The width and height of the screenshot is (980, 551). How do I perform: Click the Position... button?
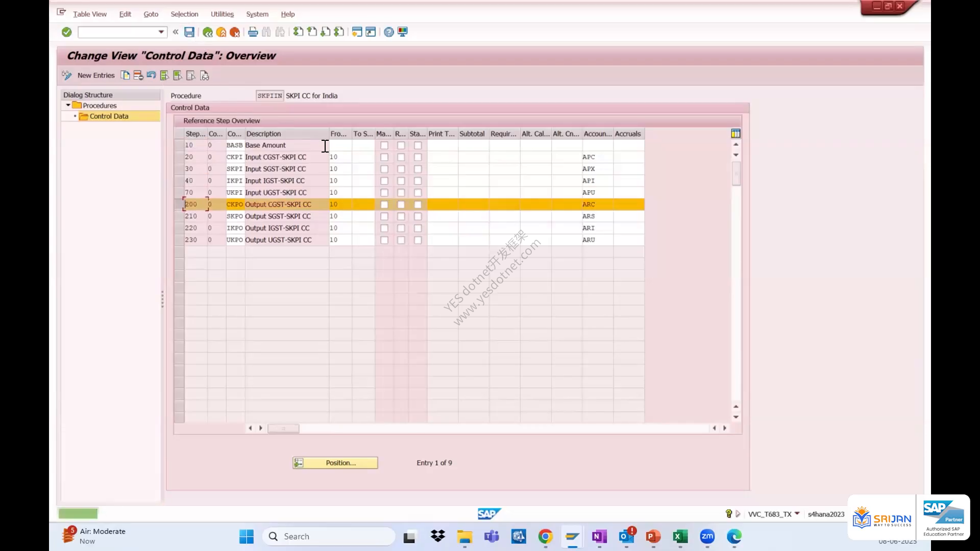click(x=335, y=463)
